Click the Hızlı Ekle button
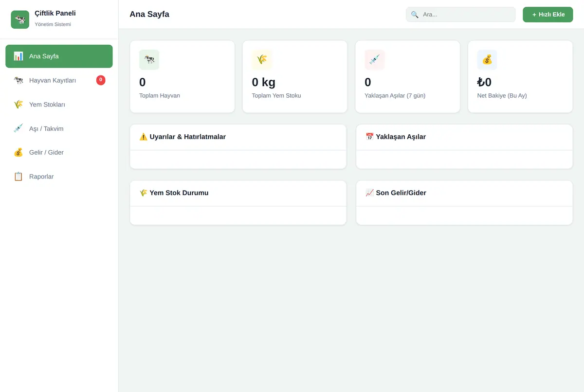584x392 pixels. tap(548, 15)
